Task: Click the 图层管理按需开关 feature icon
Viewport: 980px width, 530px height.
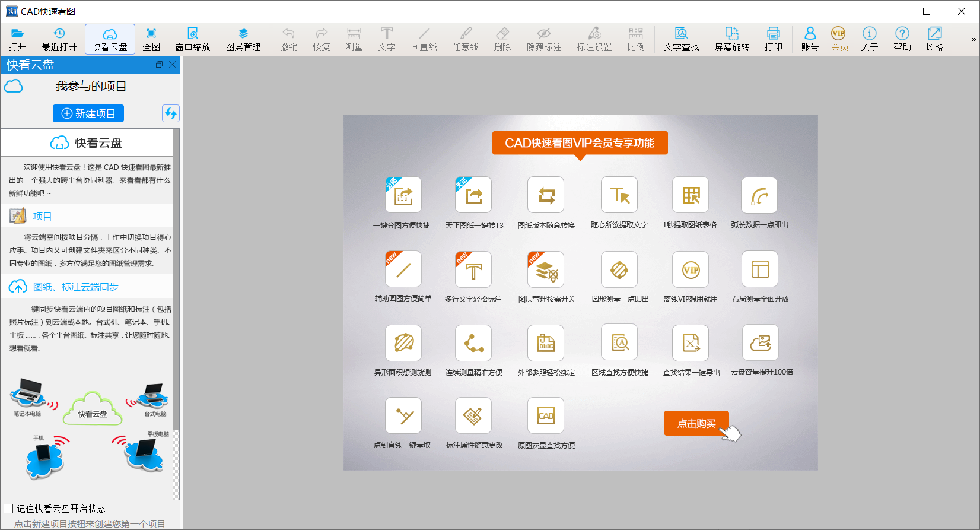Action: coord(546,269)
